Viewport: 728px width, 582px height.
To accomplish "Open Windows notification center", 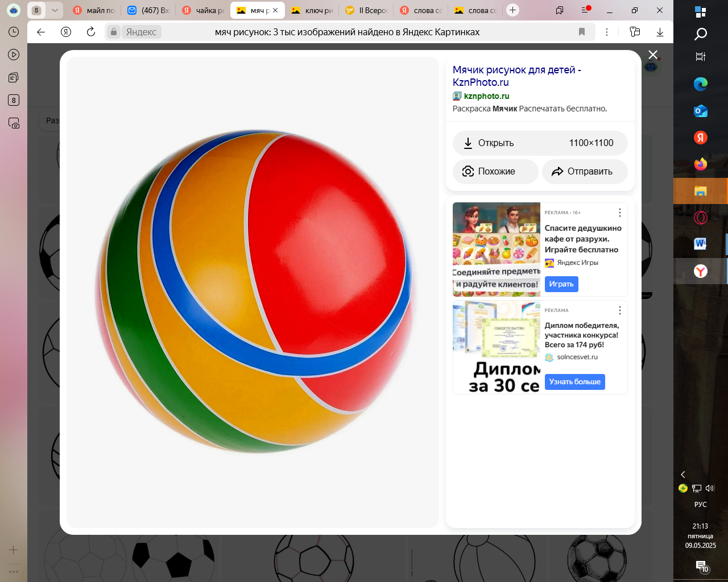I will click(701, 566).
